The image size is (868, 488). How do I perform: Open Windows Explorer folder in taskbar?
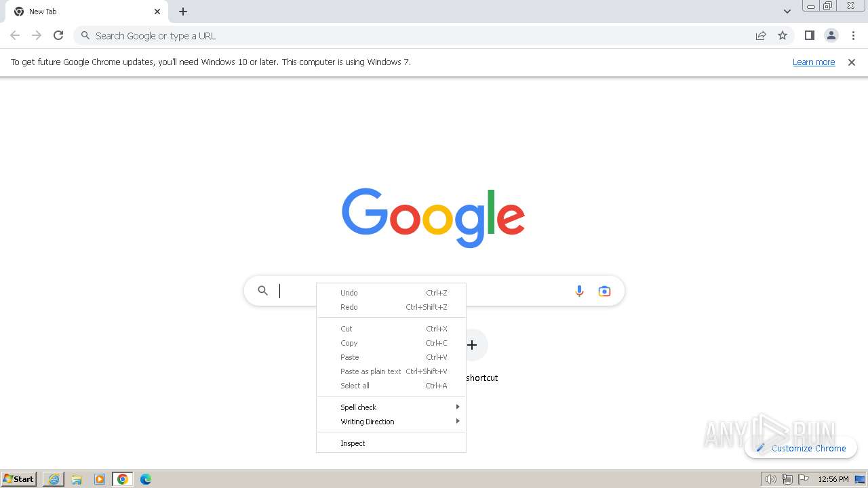coord(77,479)
